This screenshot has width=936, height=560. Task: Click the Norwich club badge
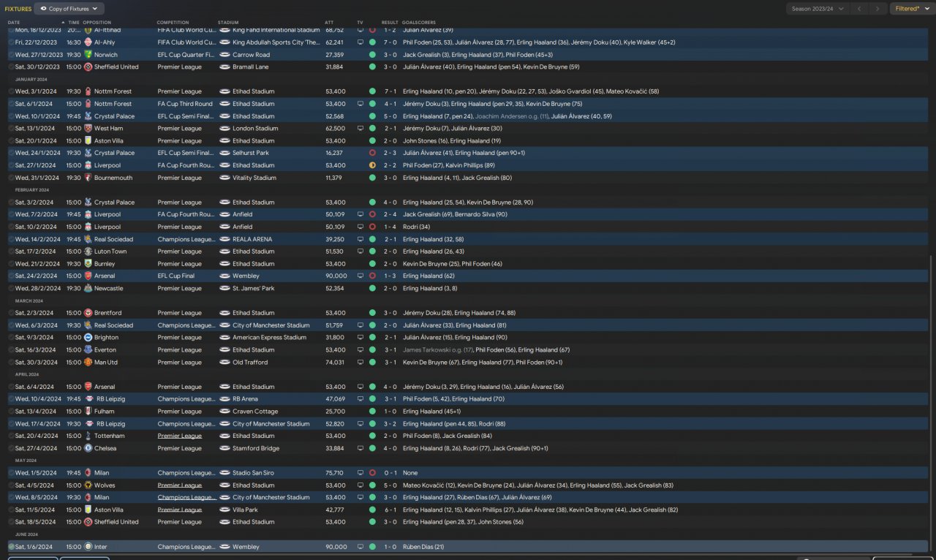tap(88, 55)
